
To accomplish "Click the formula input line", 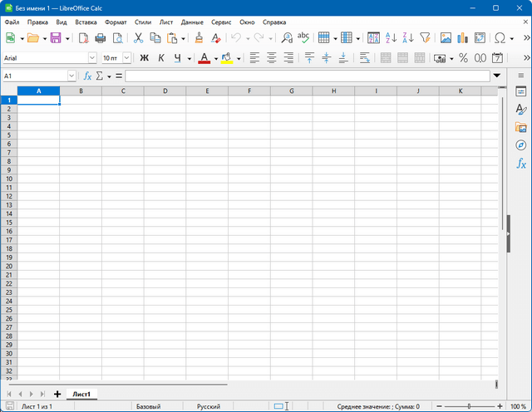I will pos(308,76).
